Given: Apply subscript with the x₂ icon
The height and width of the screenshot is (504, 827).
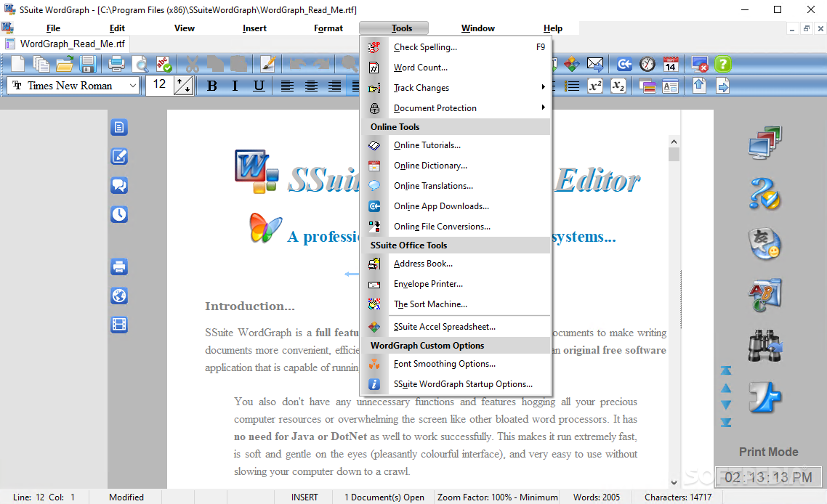Looking at the screenshot, I should pyautogui.click(x=618, y=86).
